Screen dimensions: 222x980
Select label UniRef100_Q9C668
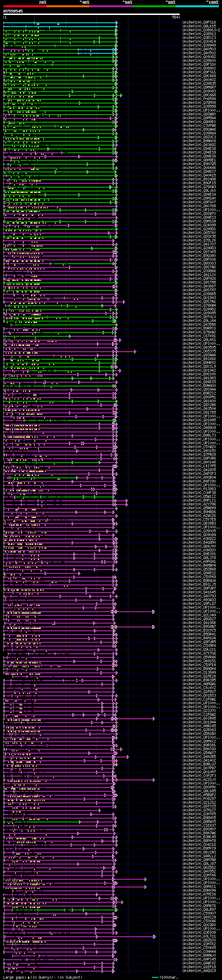point(199,95)
